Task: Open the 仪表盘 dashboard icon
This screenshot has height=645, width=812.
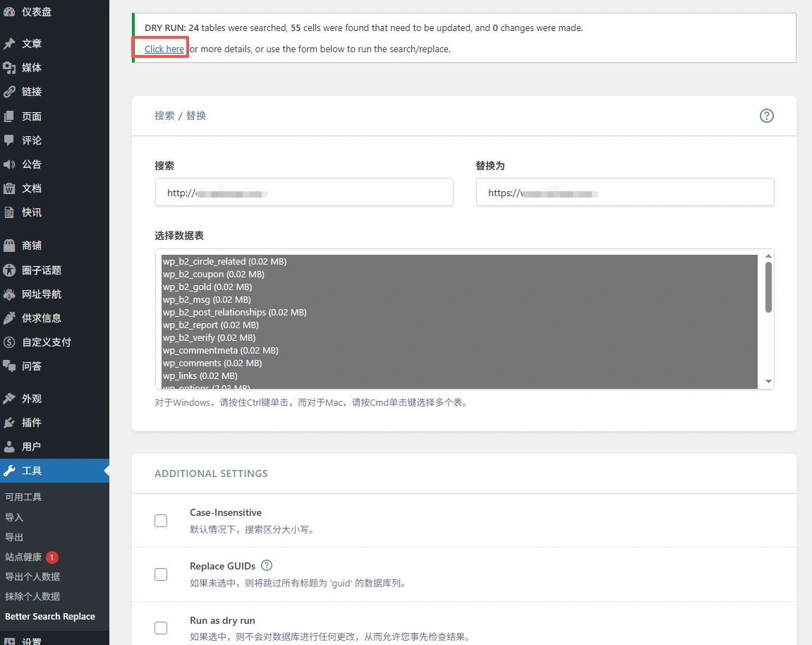Action: (x=9, y=12)
